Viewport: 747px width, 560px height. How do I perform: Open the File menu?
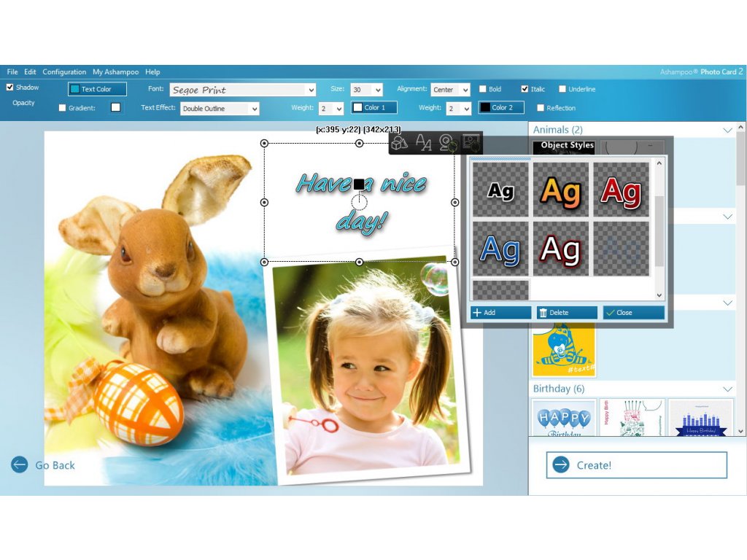click(x=12, y=72)
